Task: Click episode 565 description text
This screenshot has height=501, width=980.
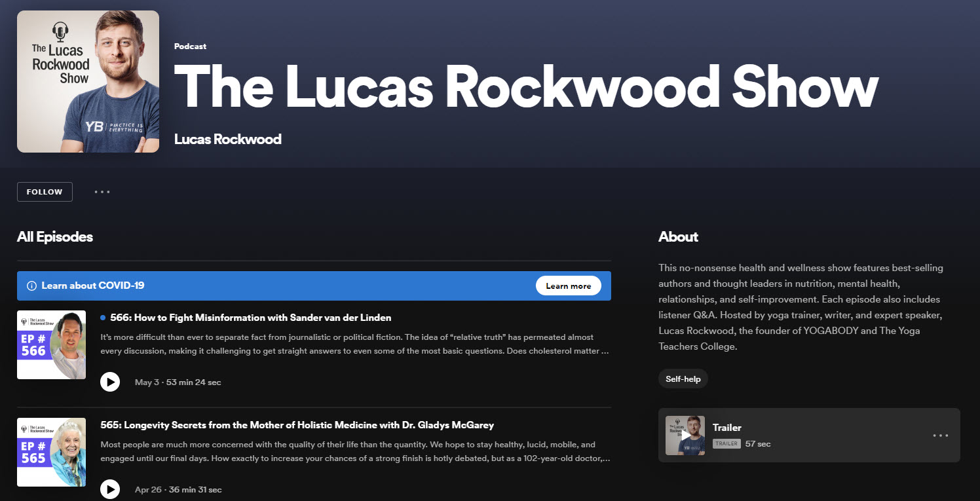Action: point(356,451)
